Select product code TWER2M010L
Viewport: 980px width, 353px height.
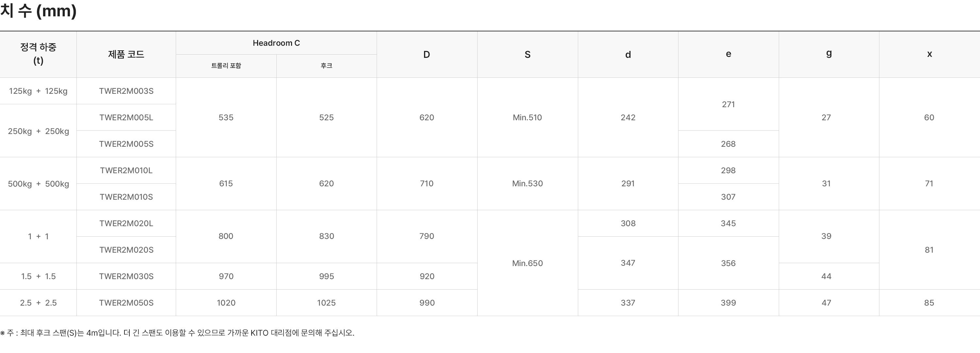[126, 170]
